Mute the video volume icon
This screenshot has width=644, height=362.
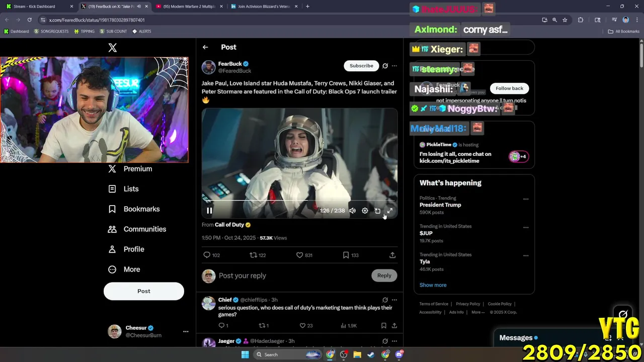point(352,211)
